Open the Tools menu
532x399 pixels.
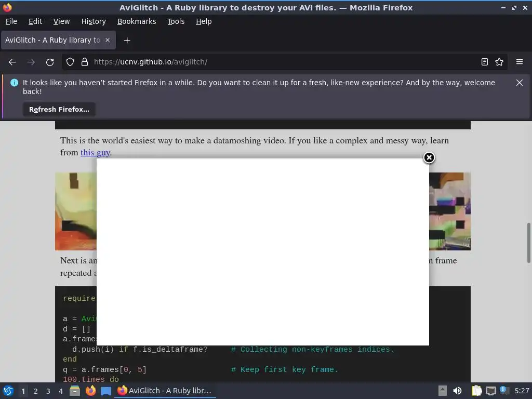[x=176, y=21]
